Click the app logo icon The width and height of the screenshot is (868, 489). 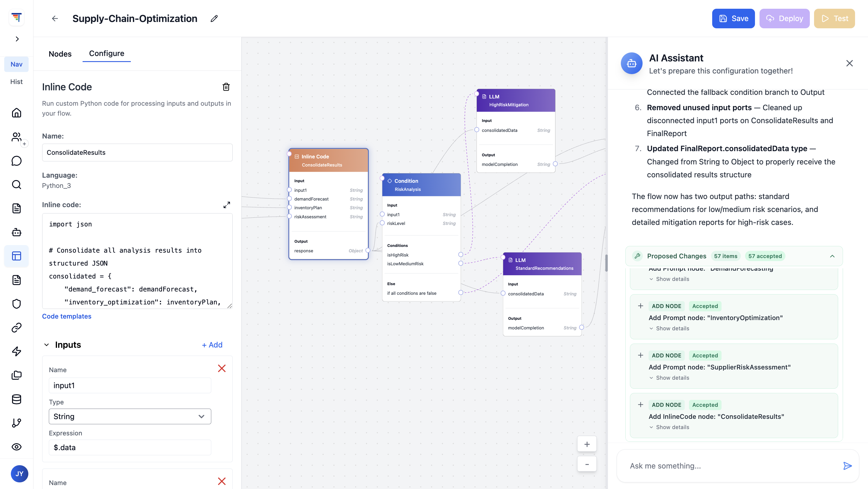(16, 17)
